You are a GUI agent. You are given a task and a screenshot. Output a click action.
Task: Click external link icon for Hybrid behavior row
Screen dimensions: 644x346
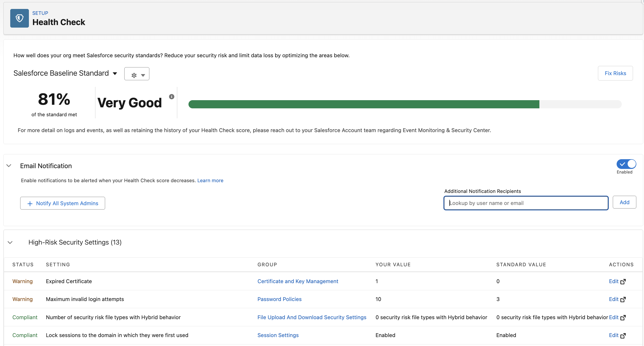click(x=623, y=318)
